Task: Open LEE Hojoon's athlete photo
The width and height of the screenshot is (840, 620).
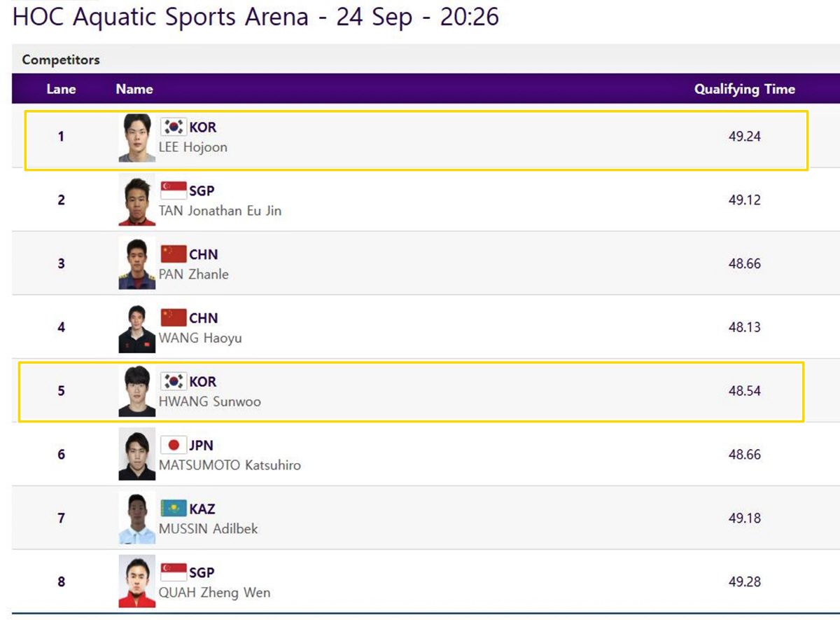Action: point(137,137)
